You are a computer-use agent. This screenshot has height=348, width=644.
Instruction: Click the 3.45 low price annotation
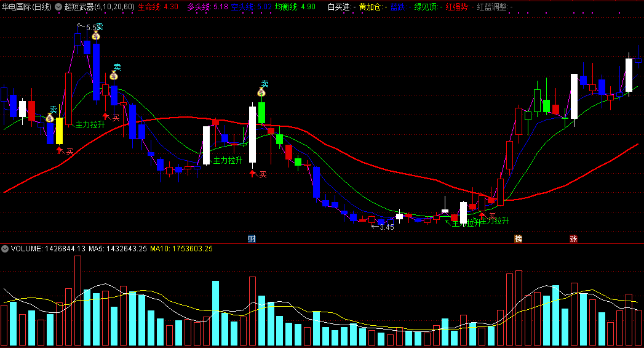(x=386, y=227)
